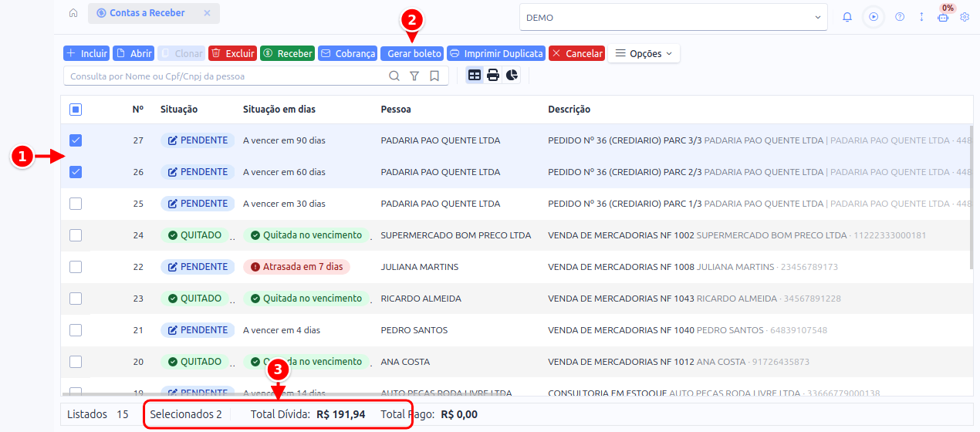
Task: Open the filter funnel icon
Action: 414,76
